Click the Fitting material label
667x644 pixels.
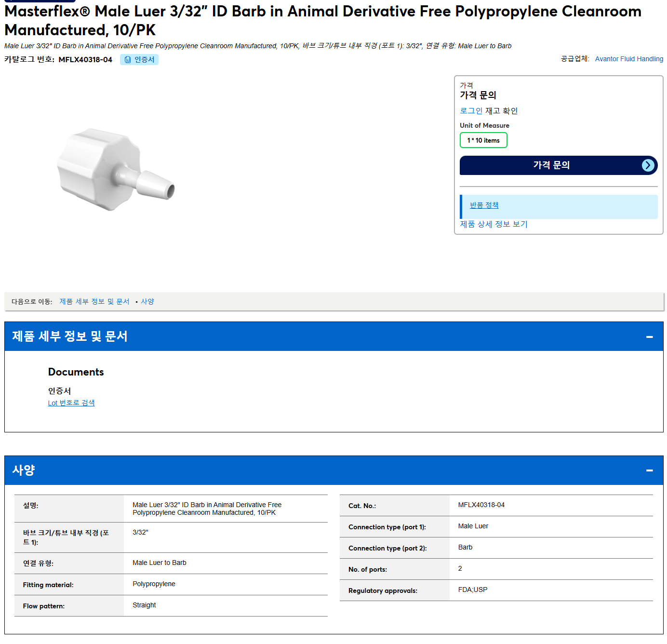[48, 585]
